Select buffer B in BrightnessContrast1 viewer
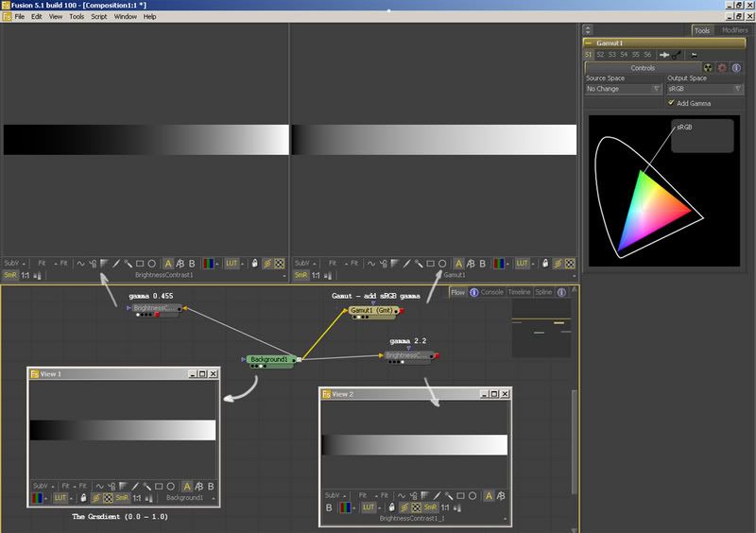 (x=192, y=264)
